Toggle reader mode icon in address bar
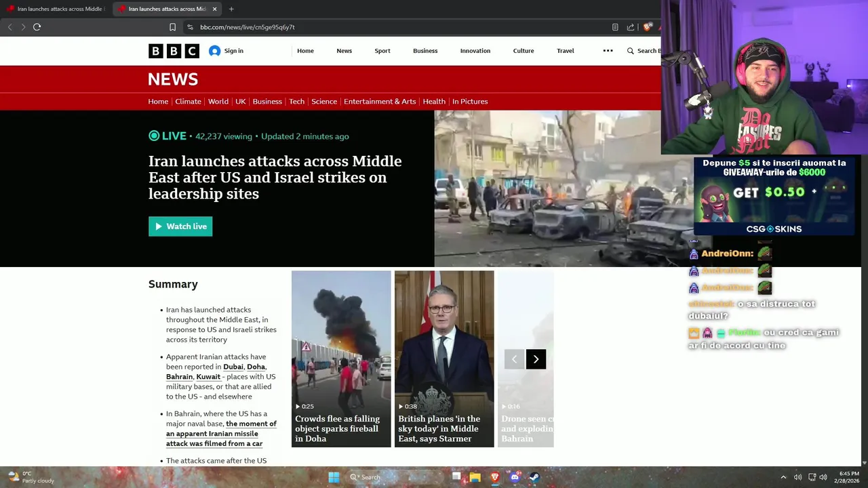Viewport: 868px width, 488px height. (615, 27)
